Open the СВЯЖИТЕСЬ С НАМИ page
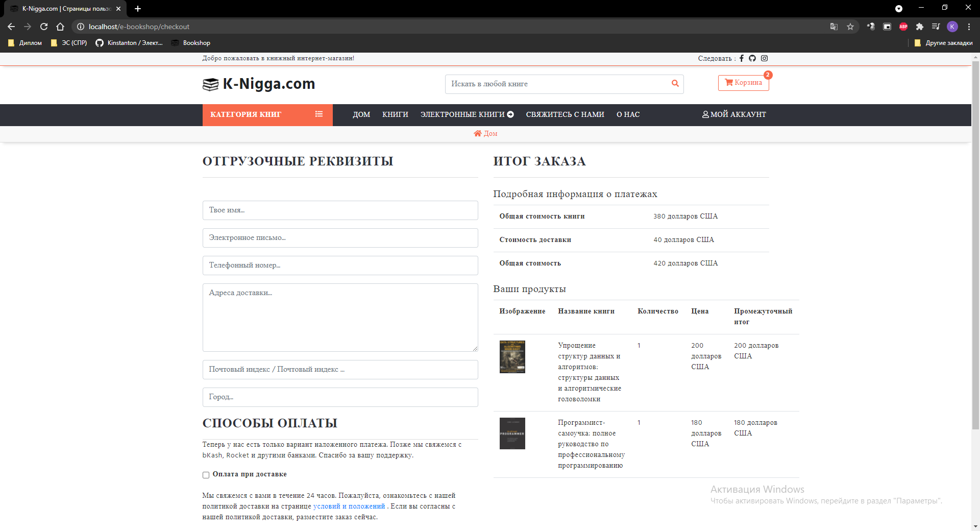Image resolution: width=980 pixels, height=531 pixels. tap(565, 115)
